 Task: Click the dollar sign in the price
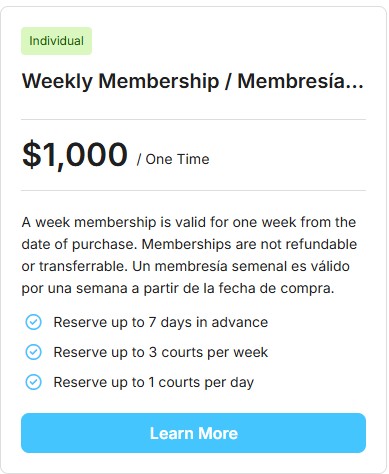[x=31, y=154]
